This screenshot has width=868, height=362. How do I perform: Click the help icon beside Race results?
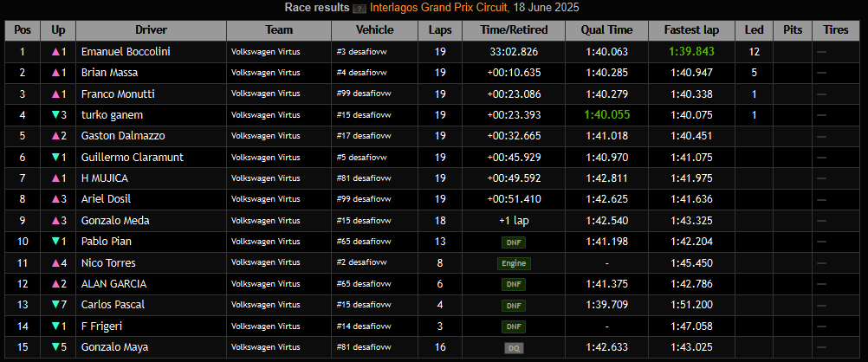tap(359, 9)
